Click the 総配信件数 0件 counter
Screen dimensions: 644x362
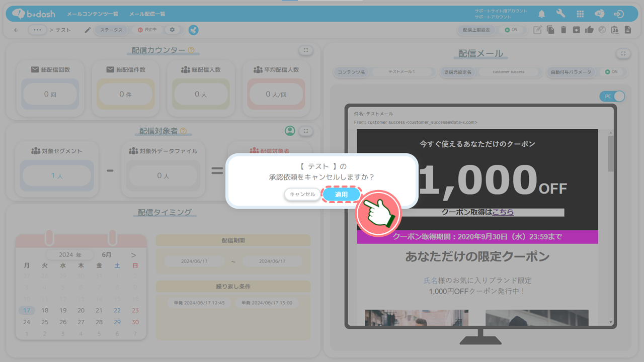point(125,94)
